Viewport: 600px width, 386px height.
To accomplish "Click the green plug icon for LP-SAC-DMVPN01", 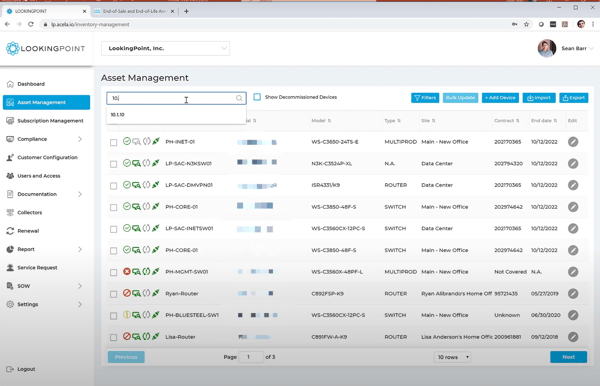I will point(156,185).
